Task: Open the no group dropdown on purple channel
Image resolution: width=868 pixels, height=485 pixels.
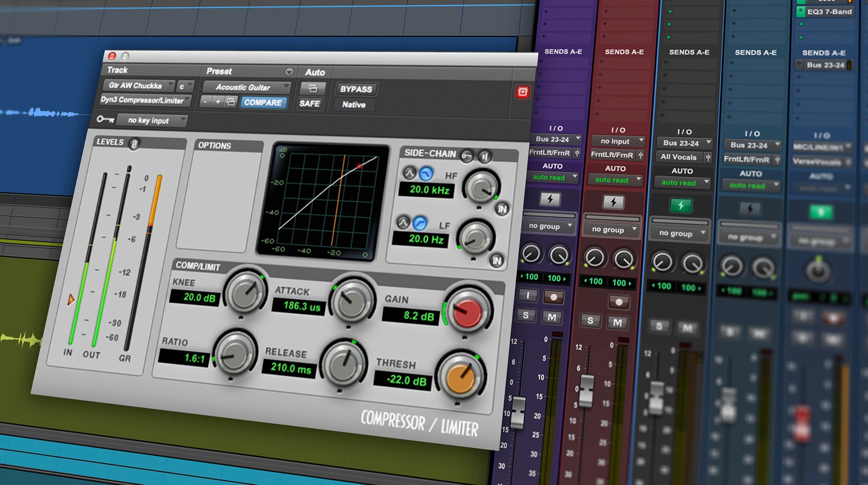Action: [x=548, y=226]
